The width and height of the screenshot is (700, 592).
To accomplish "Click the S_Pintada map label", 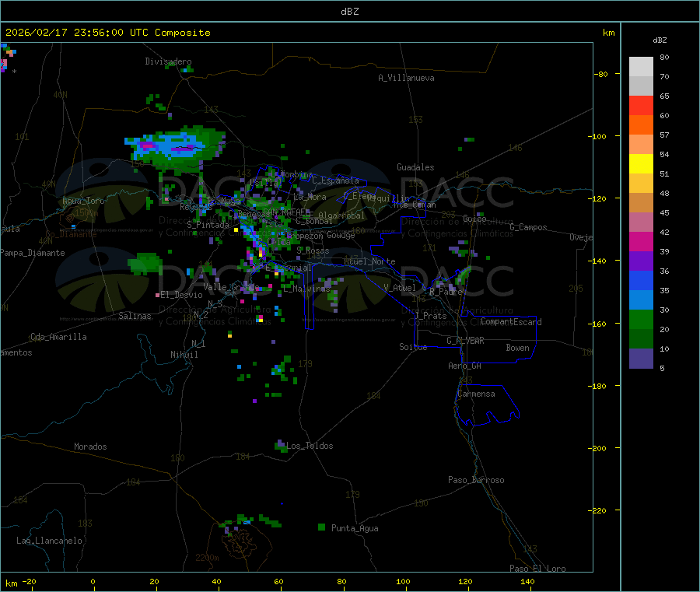I will [x=208, y=225].
